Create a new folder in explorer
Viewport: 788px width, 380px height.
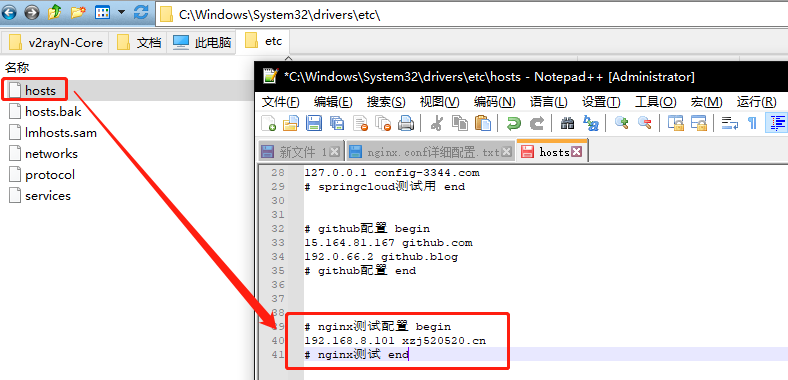coord(78,12)
